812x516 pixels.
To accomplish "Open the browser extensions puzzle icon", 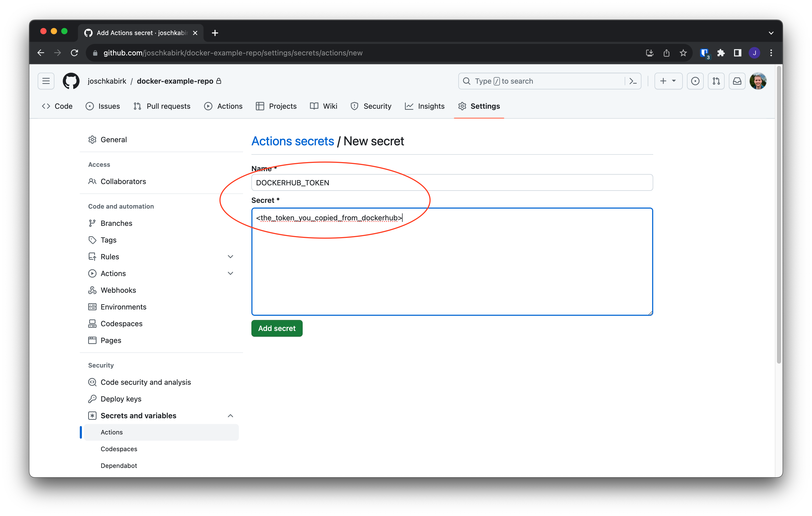I will click(x=721, y=53).
